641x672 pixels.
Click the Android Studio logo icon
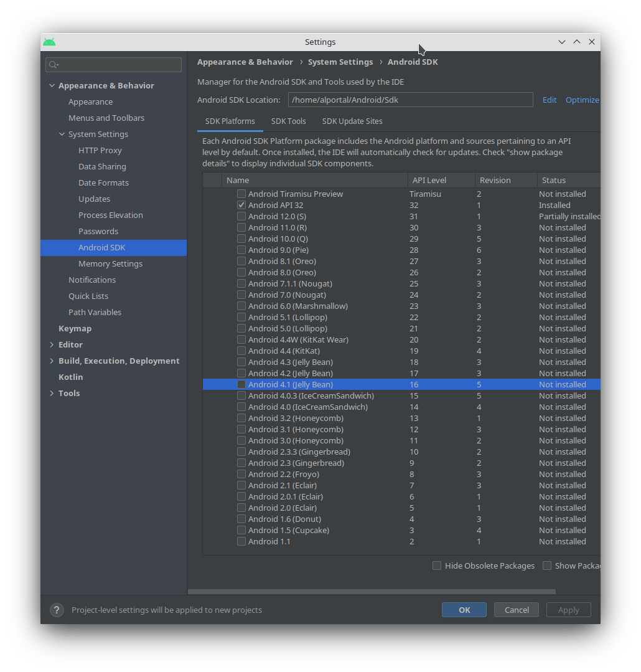coord(49,42)
